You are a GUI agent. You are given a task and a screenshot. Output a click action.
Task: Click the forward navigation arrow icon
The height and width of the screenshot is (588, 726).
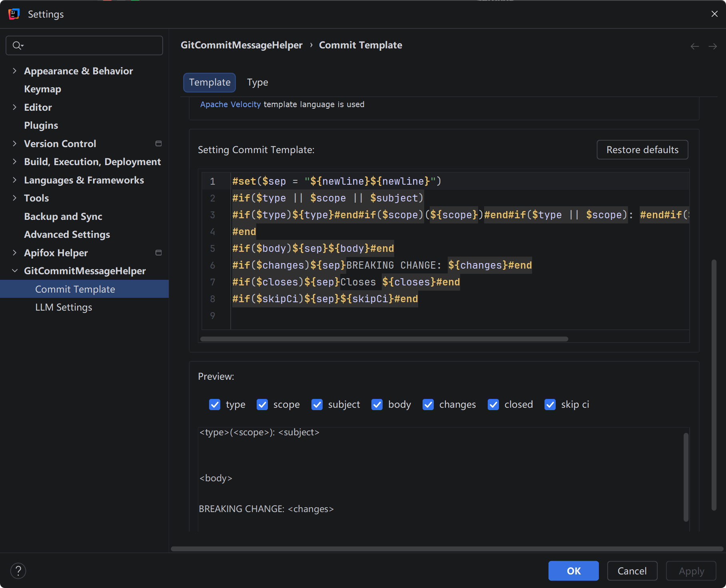pos(712,46)
